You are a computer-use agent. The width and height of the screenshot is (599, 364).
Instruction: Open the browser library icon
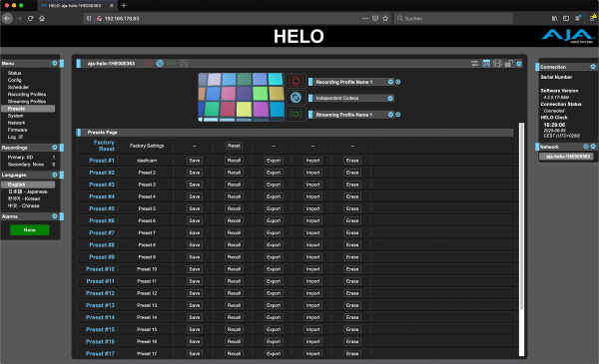[555, 18]
